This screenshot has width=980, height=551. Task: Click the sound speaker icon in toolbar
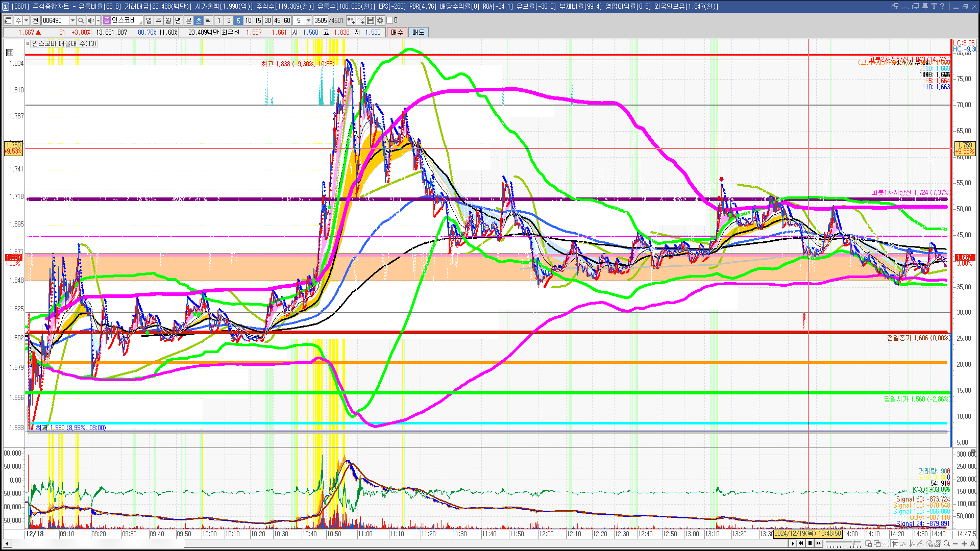tap(91, 20)
